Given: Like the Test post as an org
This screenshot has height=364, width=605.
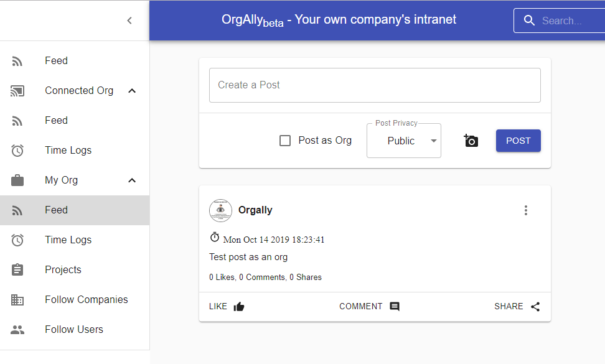Looking at the screenshot, I should coord(227,307).
